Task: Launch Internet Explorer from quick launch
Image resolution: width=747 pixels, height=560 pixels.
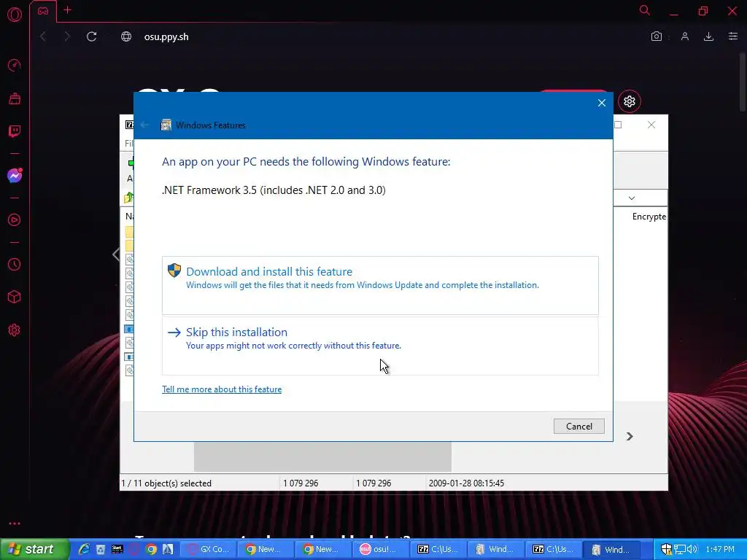Action: coord(85,549)
